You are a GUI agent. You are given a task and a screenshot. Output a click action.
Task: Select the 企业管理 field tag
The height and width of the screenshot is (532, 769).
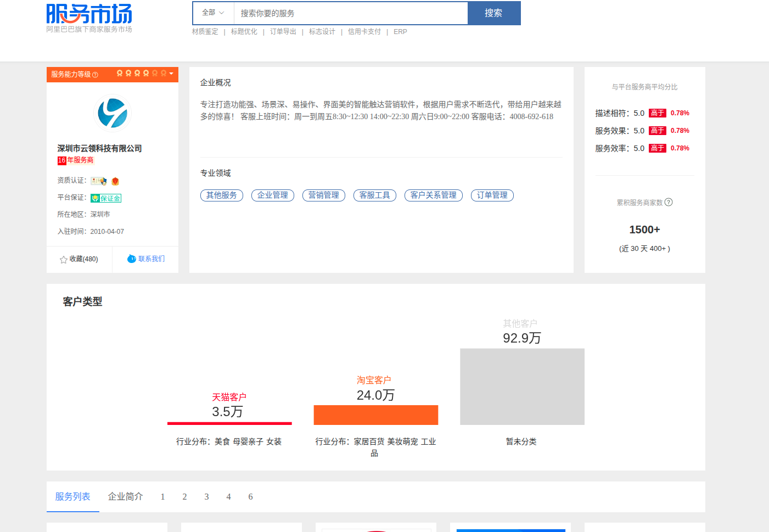(273, 195)
